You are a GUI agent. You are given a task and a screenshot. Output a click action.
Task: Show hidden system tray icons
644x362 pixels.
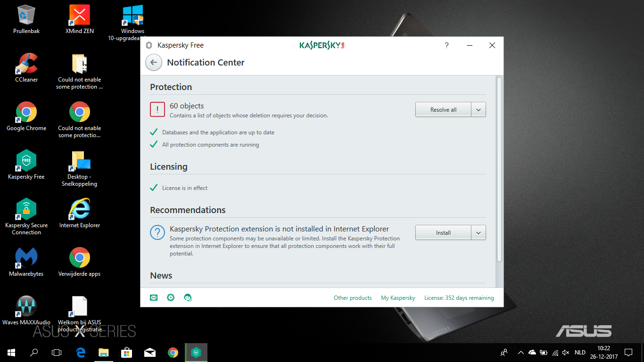(x=520, y=352)
